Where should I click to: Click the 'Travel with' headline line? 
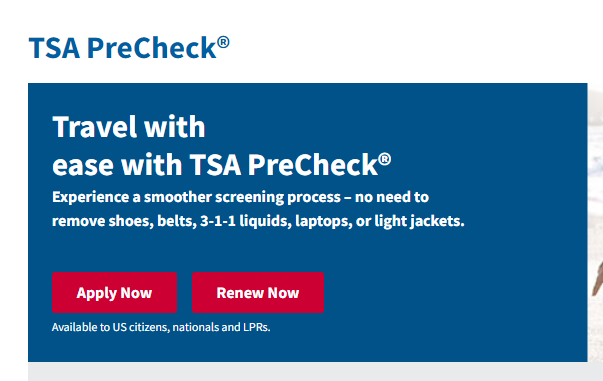pos(129,126)
